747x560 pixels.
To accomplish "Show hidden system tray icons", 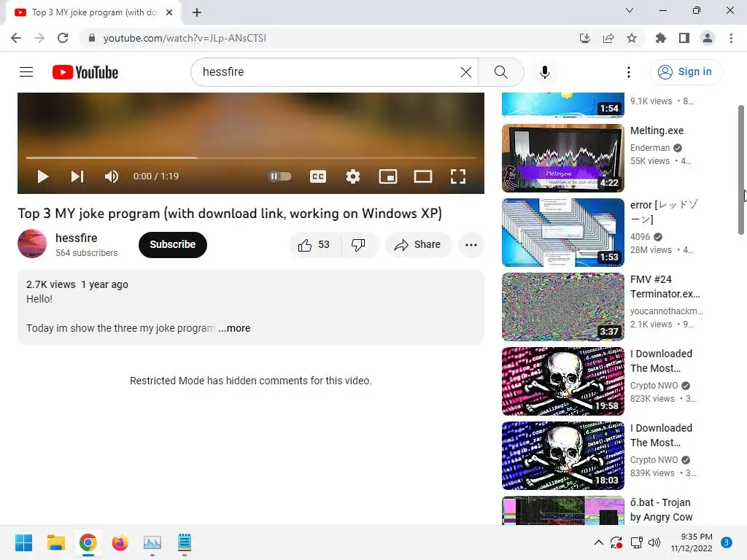I will pos(599,542).
